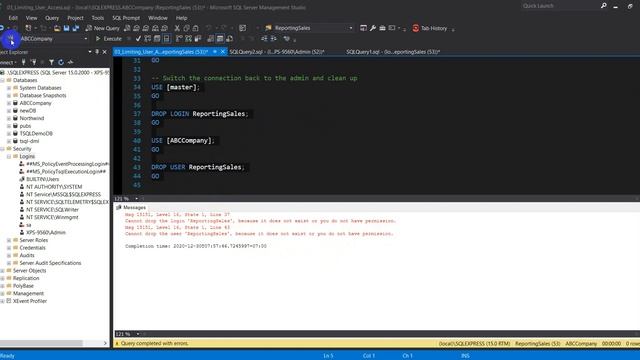Click the Execute button

click(109, 39)
